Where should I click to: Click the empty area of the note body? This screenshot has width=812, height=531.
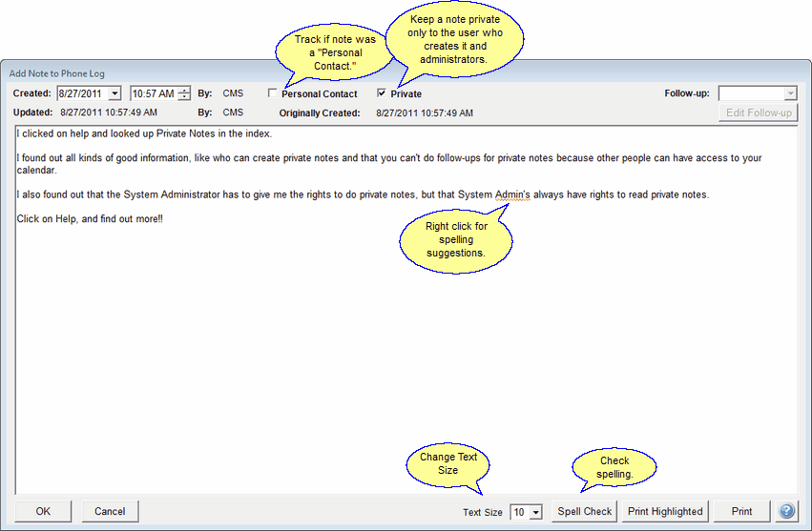(382, 362)
